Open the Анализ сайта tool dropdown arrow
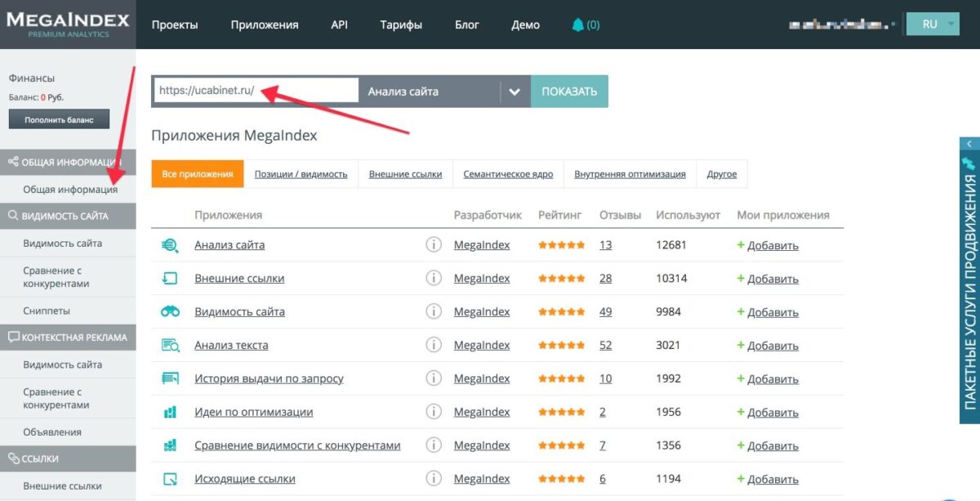The width and height of the screenshot is (980, 501). click(x=514, y=92)
